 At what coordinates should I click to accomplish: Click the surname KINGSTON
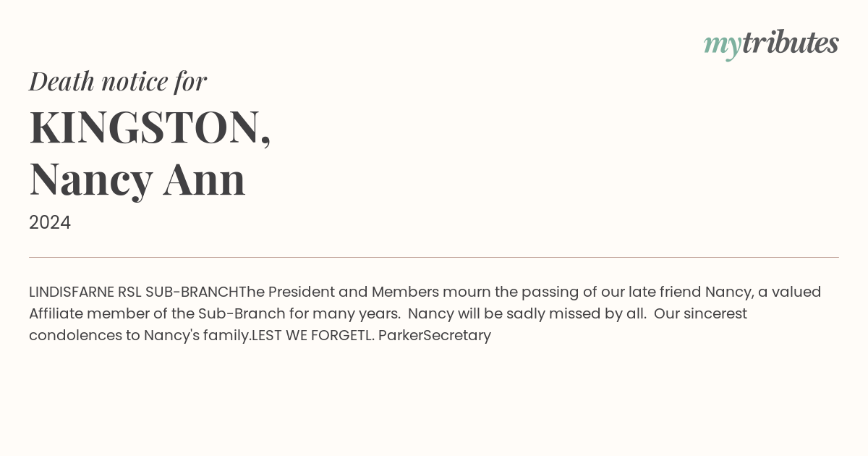150,127
